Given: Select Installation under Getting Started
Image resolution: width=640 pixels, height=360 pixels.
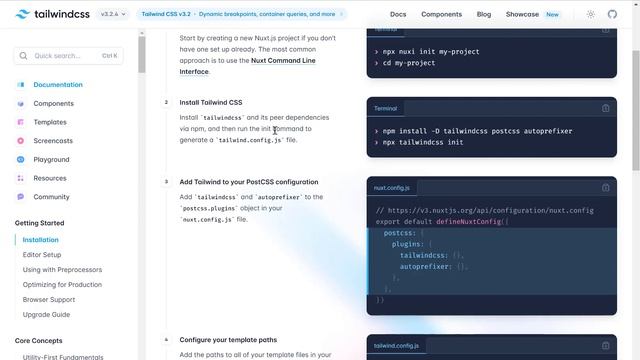Looking at the screenshot, I should tap(40, 240).
